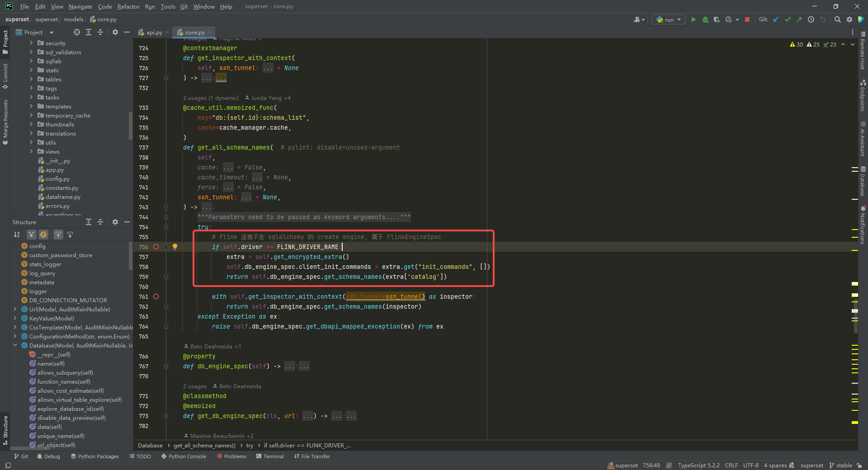Open the Debug tool window

point(48,456)
